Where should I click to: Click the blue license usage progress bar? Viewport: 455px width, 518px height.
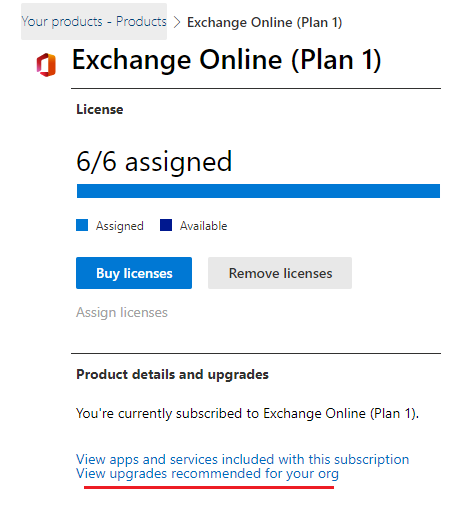pos(258,191)
